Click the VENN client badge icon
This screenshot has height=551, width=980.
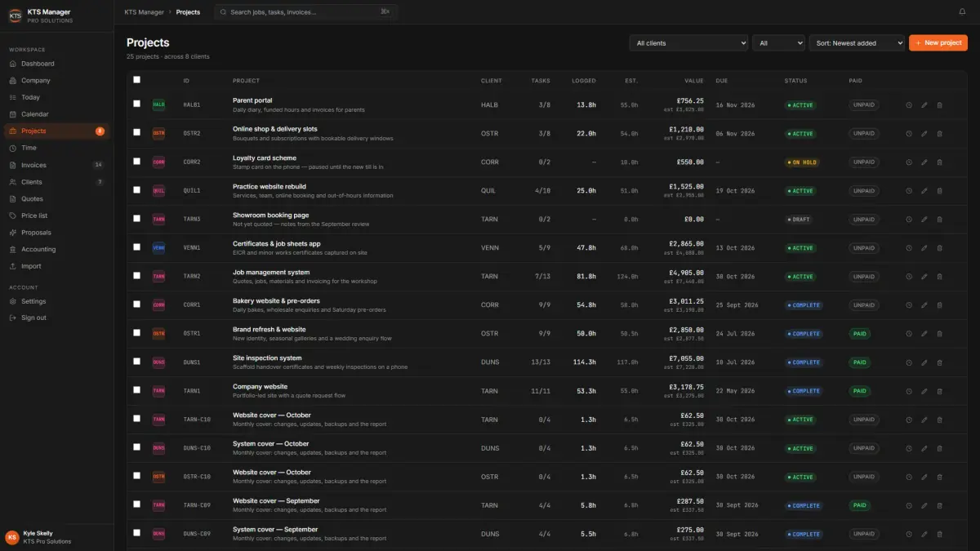click(158, 248)
